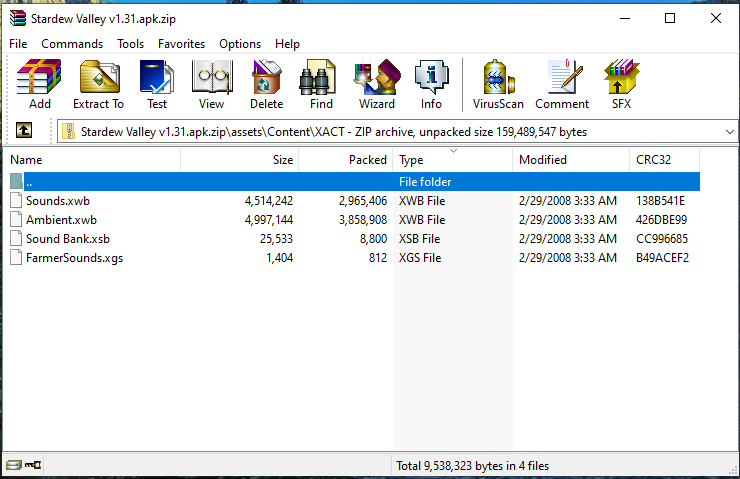740x479 pixels.
Task: Expand the address path dropdown
Action: click(x=730, y=132)
